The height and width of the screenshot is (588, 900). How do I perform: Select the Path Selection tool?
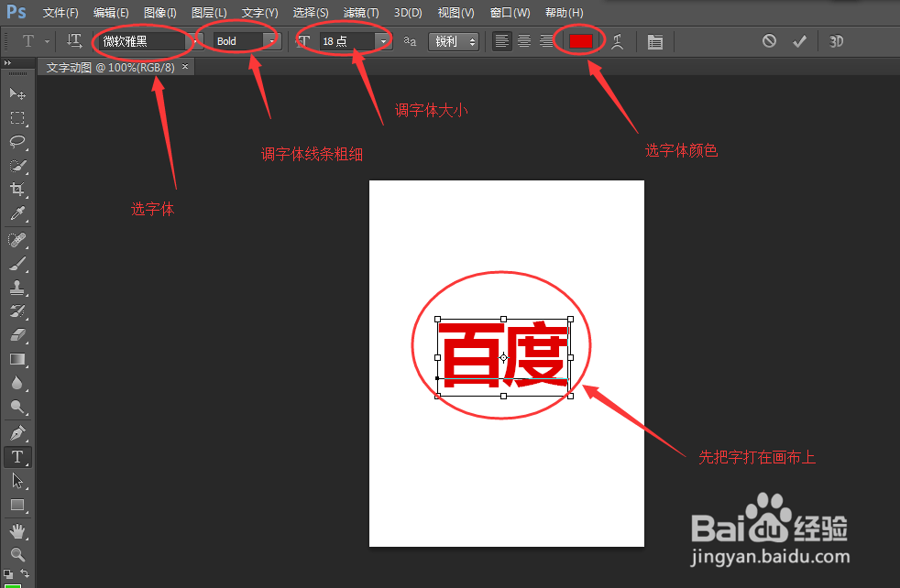pyautogui.click(x=17, y=481)
